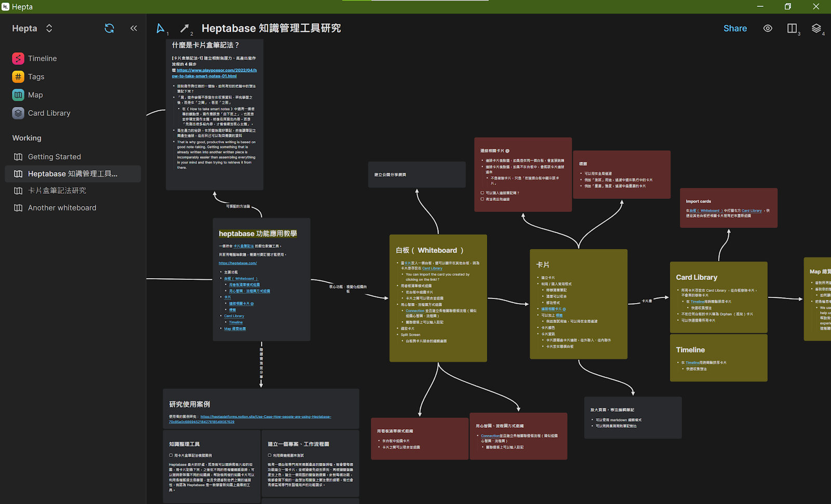
Task: Click the Card Library stack icon in sidebar
Action: (x=18, y=113)
